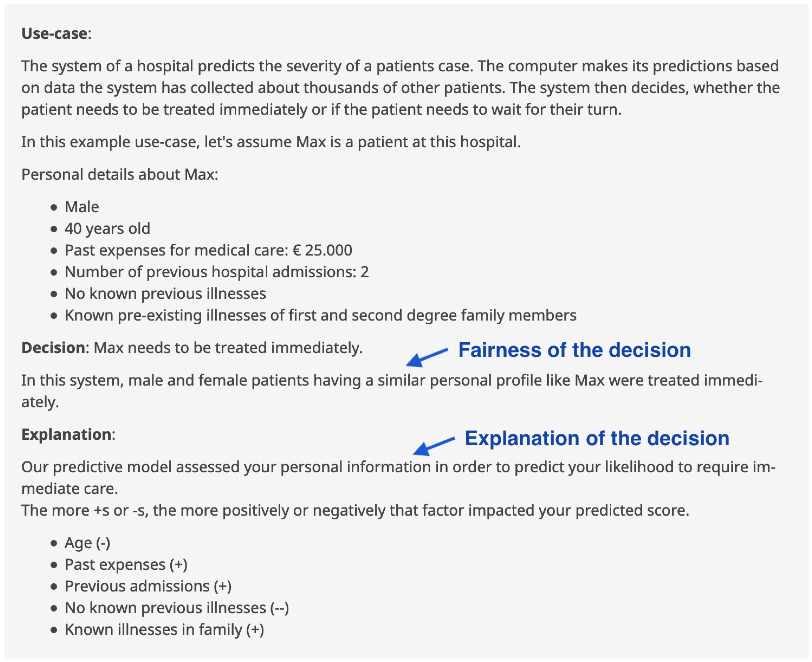Click 'Number of previous hospital admissions: 2'
The width and height of the screenshot is (812, 662).
217,272
